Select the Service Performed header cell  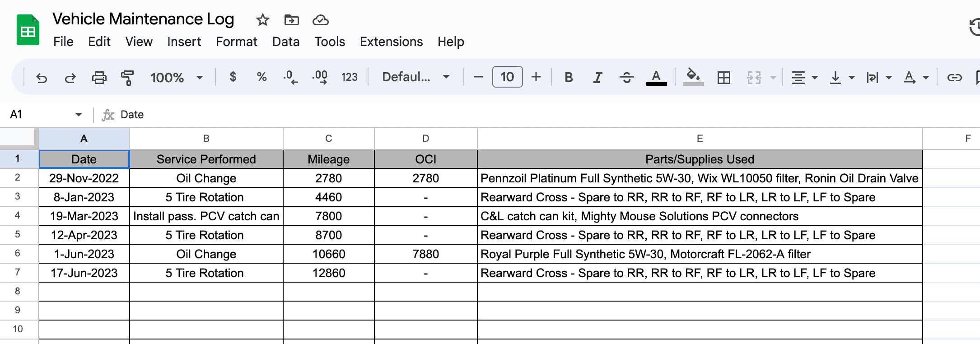click(206, 159)
